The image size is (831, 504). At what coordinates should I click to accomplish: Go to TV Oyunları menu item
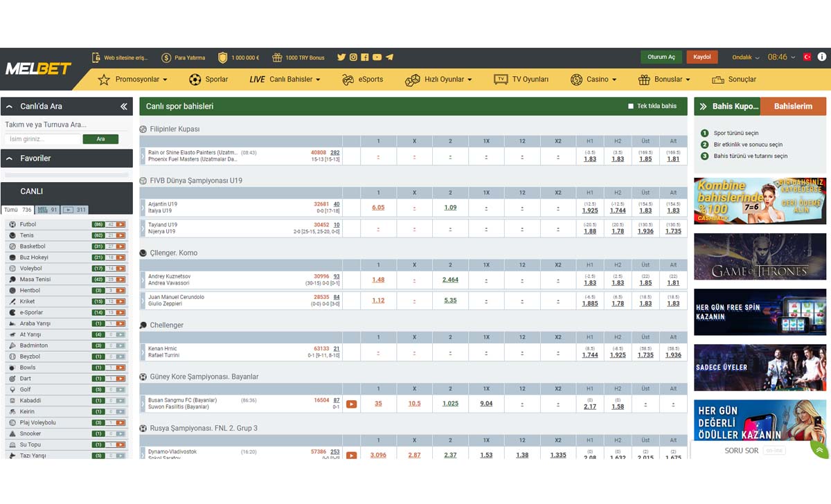521,80
